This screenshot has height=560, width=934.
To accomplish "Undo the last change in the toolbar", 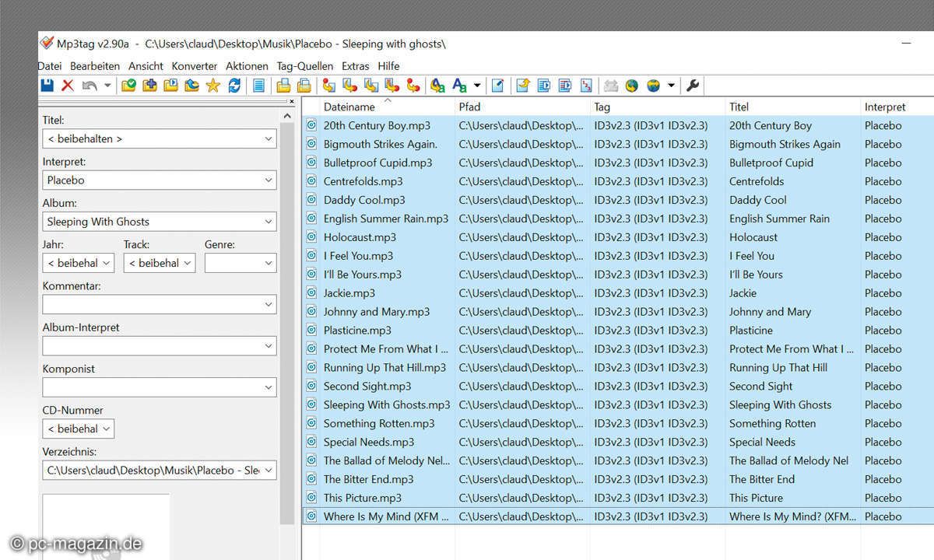I will pos(90,86).
